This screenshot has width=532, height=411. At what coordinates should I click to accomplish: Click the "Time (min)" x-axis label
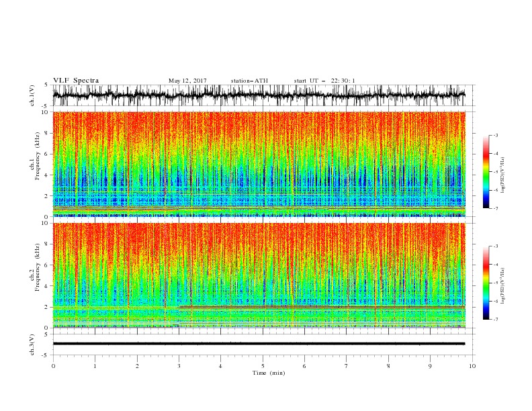pos(269,373)
